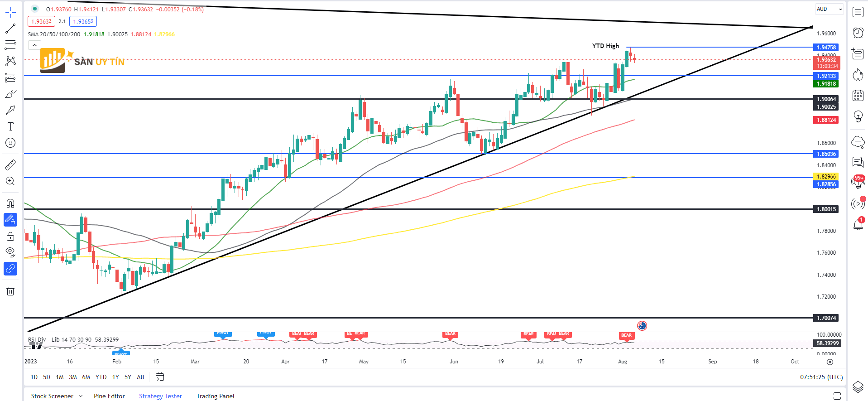Select the trend line drawing tool
868x401 pixels.
click(x=10, y=29)
